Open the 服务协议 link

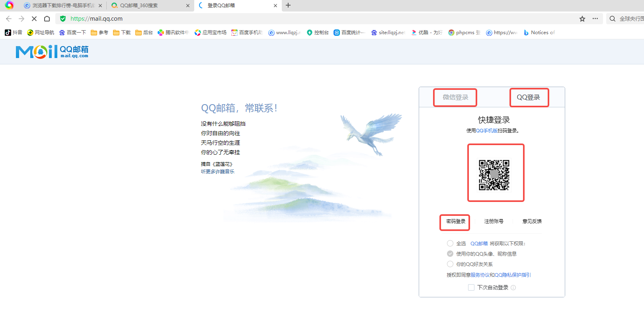(x=480, y=275)
